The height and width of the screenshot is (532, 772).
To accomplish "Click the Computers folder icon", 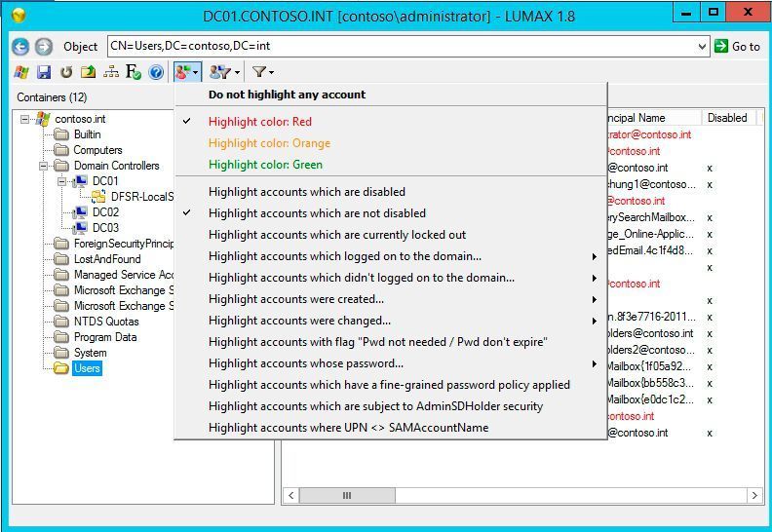I will click(61, 150).
